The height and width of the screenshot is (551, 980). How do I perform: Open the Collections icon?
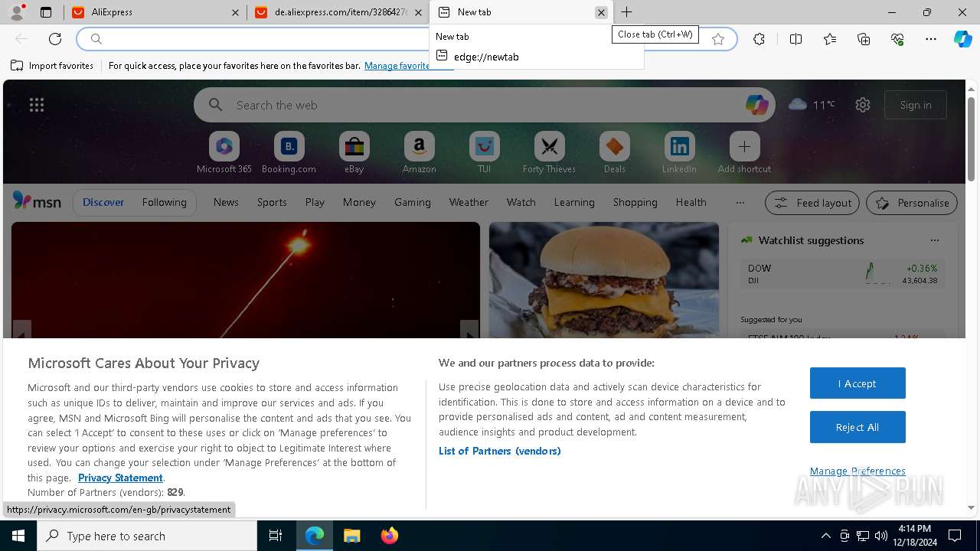click(x=864, y=39)
